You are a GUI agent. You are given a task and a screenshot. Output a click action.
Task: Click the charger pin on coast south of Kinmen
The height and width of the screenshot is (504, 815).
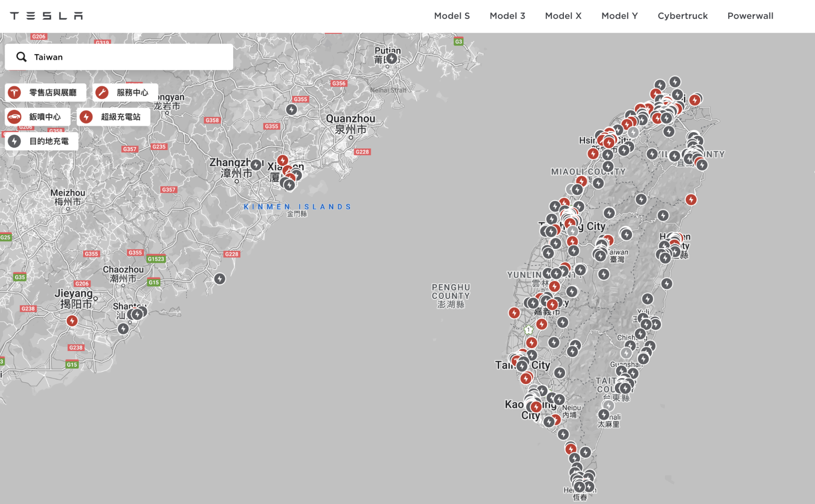220,279
